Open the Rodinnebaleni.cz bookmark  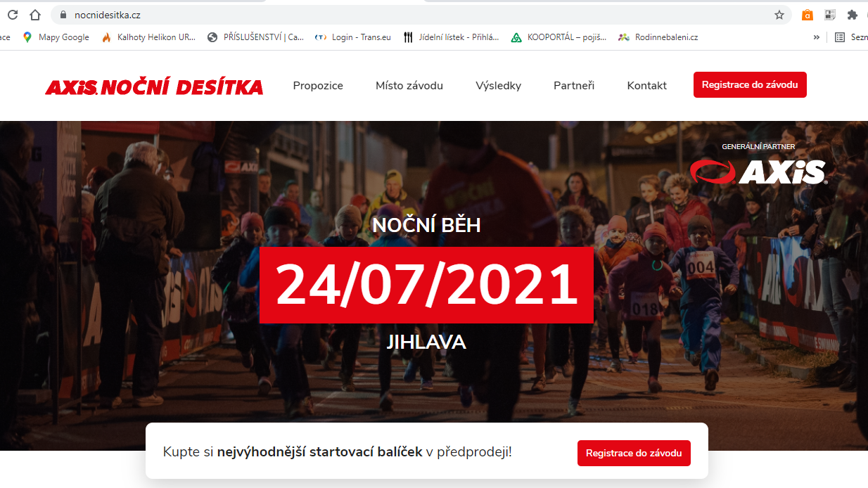(658, 37)
